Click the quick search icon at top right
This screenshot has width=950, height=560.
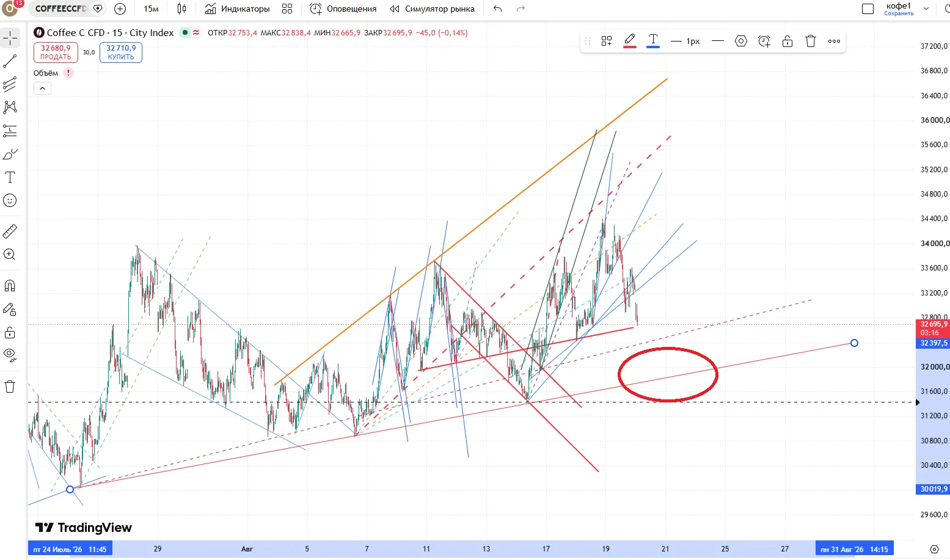click(947, 9)
